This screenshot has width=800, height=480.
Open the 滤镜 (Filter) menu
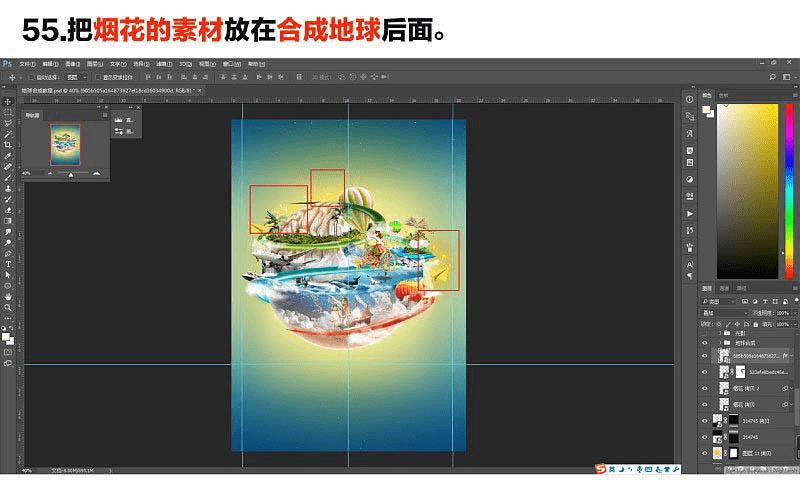point(164,64)
